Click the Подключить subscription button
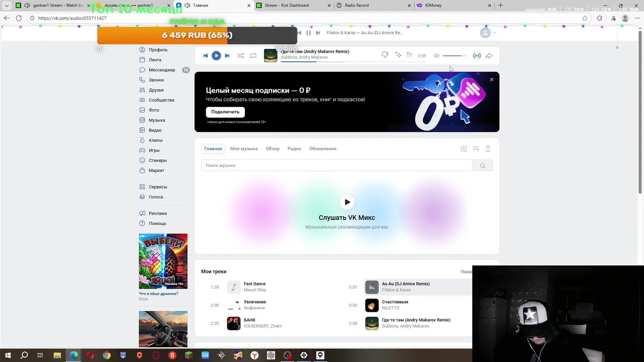This screenshot has width=644, height=362. coord(225,112)
